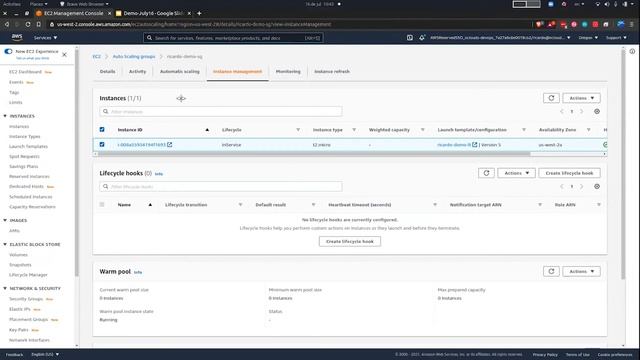Refresh the Warm pool section
Viewport: 640px width, 360px height.
[551, 271]
